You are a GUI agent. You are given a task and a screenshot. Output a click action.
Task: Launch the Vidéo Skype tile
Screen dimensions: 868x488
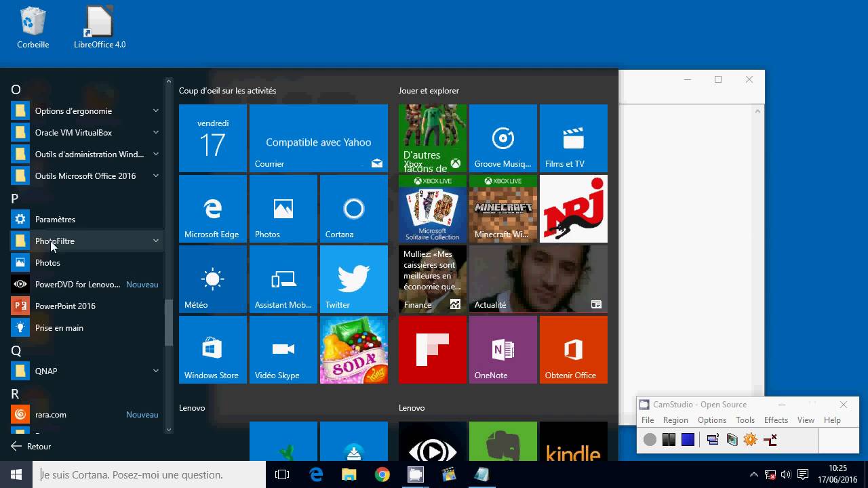tap(283, 350)
